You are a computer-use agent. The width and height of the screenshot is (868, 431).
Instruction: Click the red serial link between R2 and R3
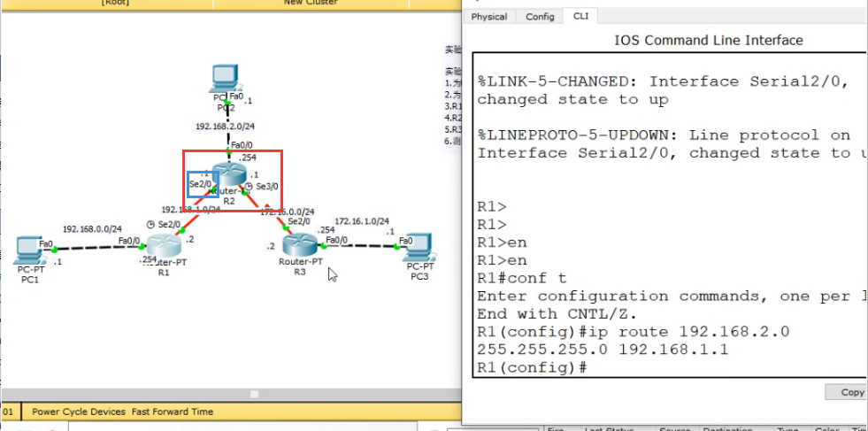click(267, 211)
